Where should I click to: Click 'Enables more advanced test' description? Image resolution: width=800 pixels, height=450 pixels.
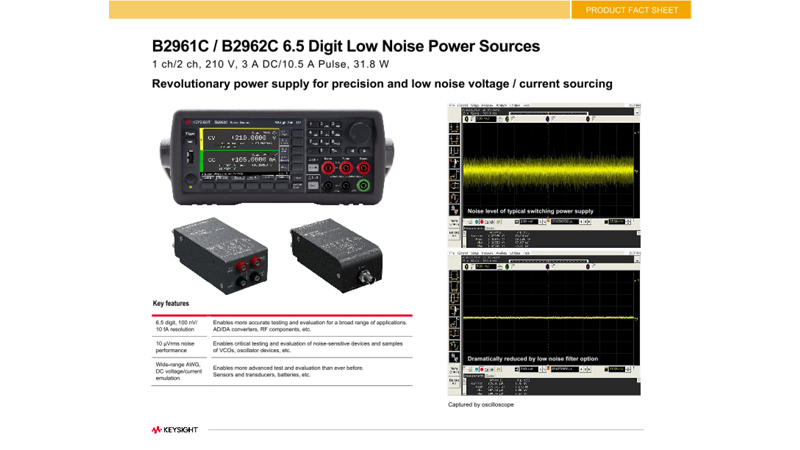tap(288, 371)
